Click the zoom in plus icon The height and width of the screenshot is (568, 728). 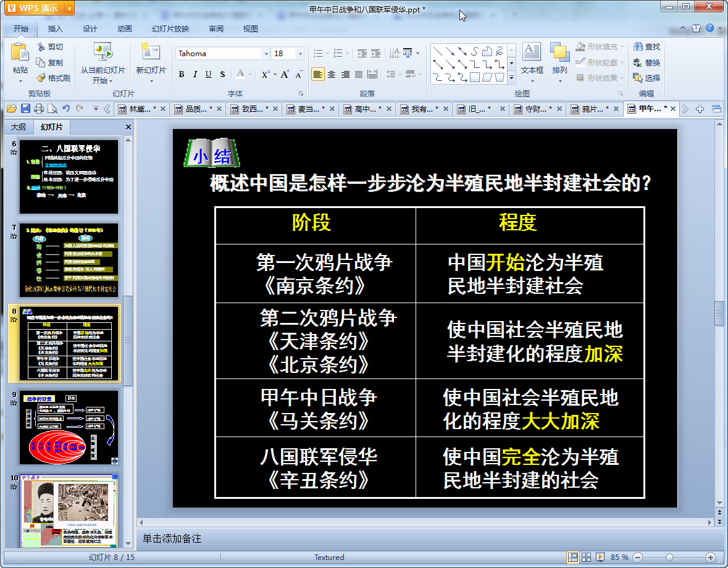pyautogui.click(x=710, y=558)
